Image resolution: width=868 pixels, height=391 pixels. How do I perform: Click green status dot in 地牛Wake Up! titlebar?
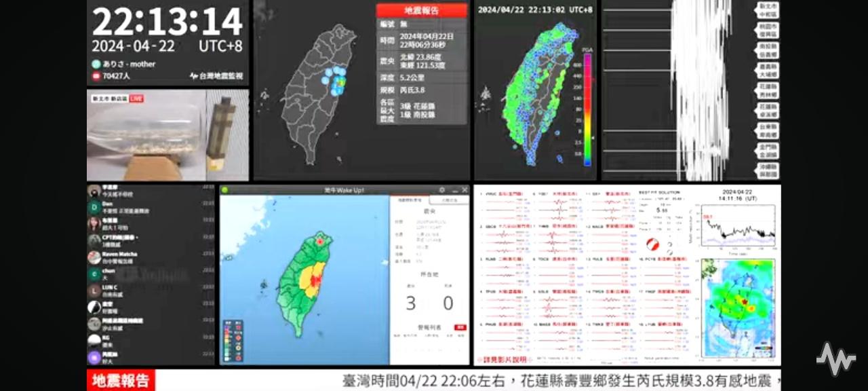(225, 190)
